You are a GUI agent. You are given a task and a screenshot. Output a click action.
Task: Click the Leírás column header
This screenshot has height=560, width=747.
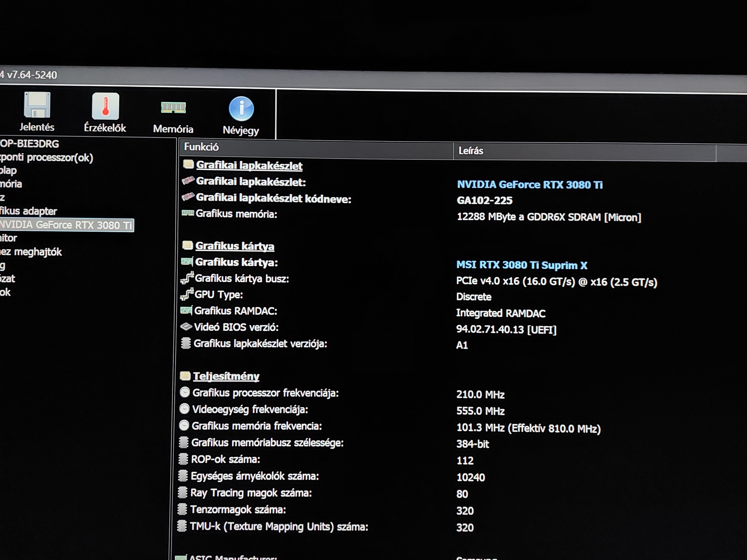coord(584,152)
